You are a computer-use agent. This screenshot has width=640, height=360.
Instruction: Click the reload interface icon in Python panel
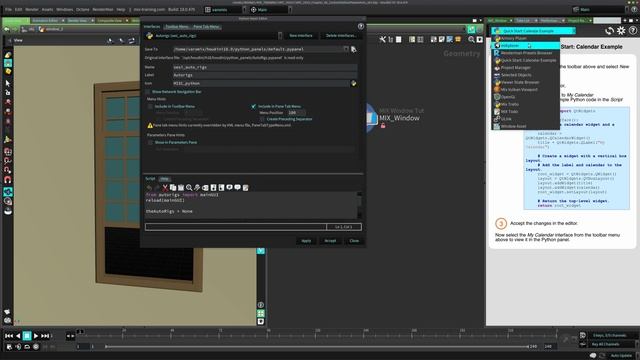(x=609, y=31)
